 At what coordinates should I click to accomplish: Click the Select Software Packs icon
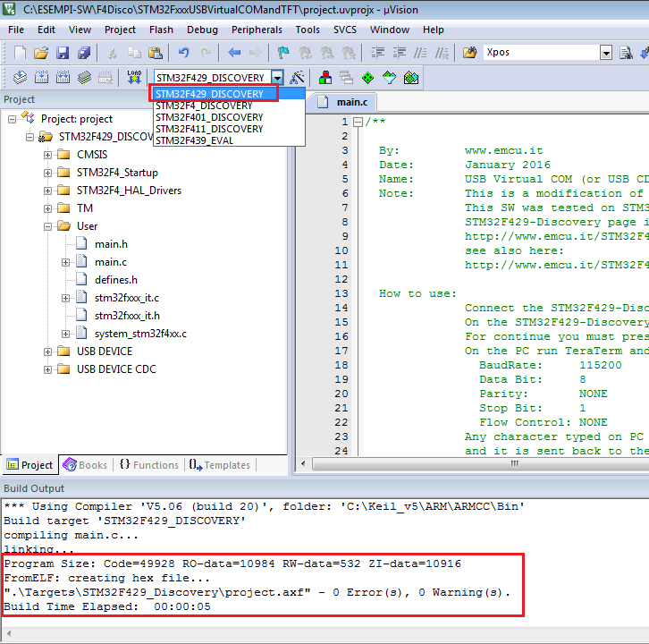389,78
